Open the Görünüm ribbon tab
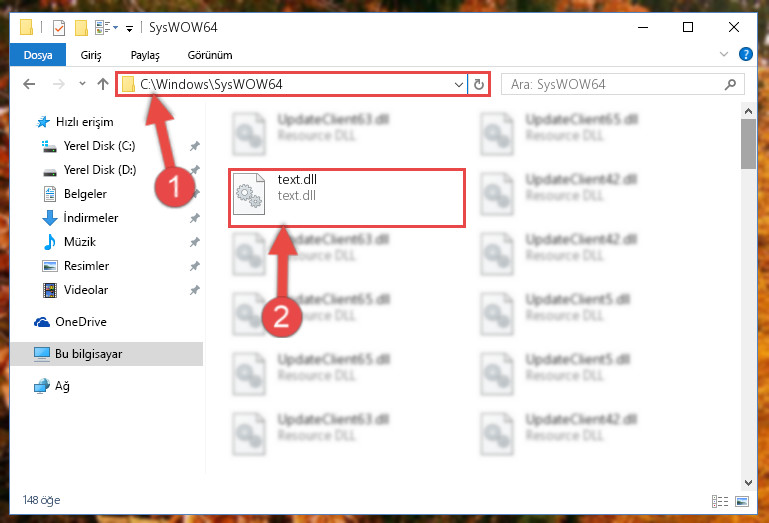 (210, 55)
